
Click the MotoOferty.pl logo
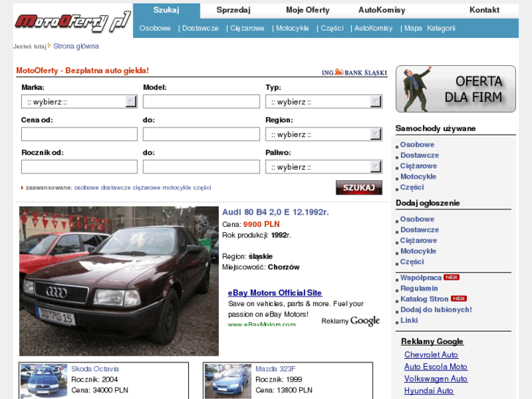(x=73, y=21)
